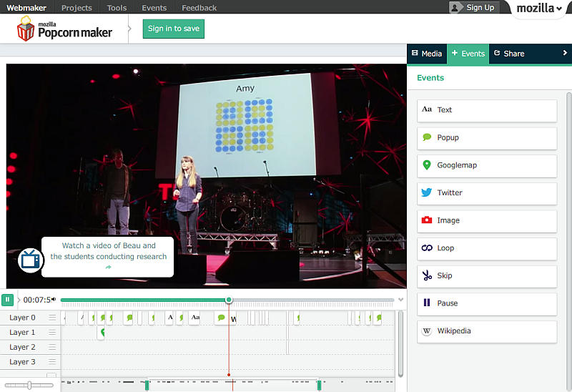This screenshot has width=572, height=392.
Task: Add a Wikipedia event
Action: point(486,331)
